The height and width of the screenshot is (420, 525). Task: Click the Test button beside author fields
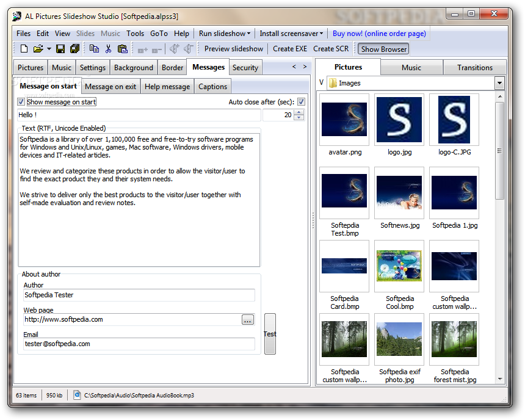[270, 334]
